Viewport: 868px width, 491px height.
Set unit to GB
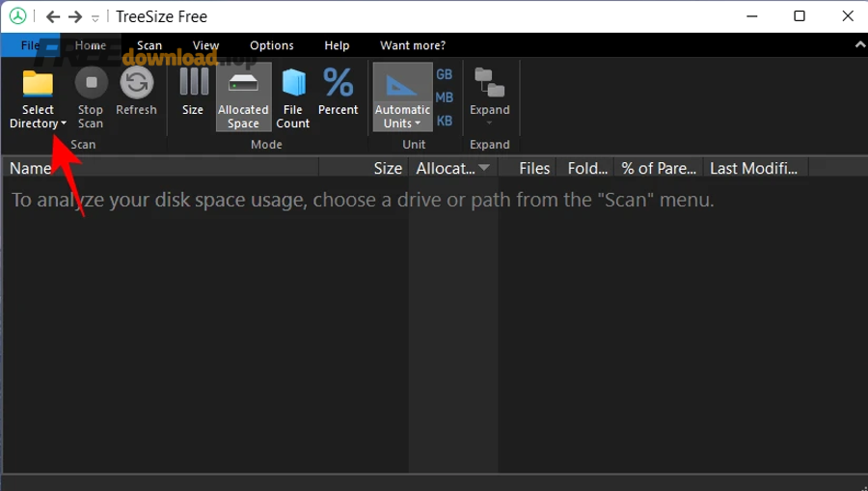[x=445, y=74]
